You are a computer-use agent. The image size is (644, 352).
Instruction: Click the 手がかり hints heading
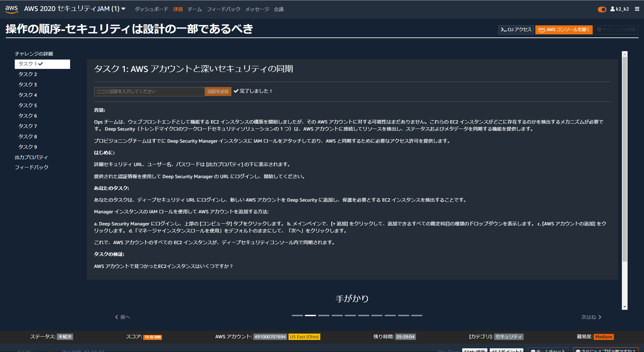click(x=352, y=299)
